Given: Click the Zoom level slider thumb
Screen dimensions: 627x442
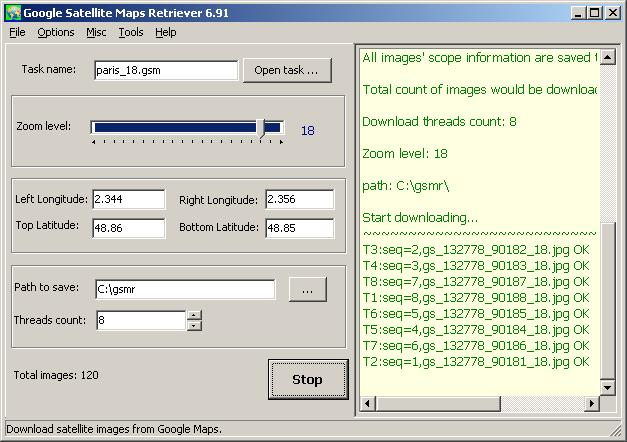Looking at the screenshot, I should (262, 129).
